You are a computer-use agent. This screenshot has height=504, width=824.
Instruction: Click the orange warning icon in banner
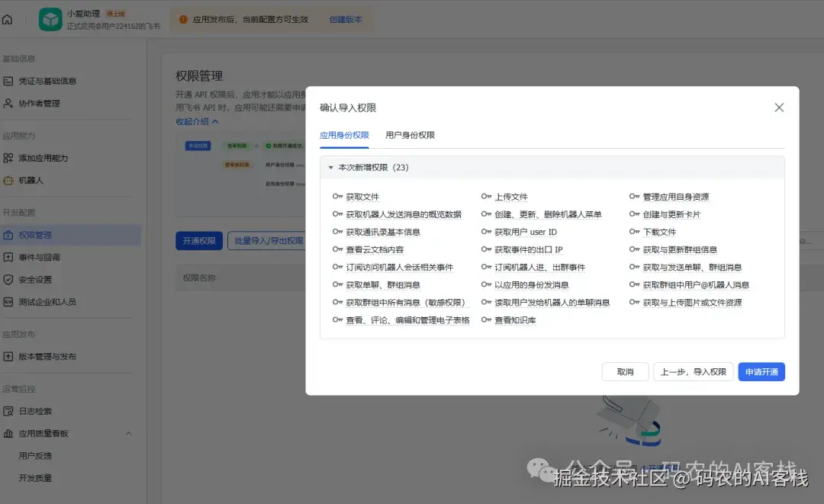tap(183, 19)
